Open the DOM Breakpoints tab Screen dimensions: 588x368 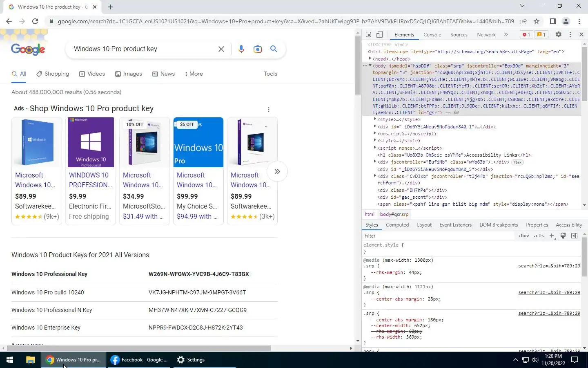499,225
